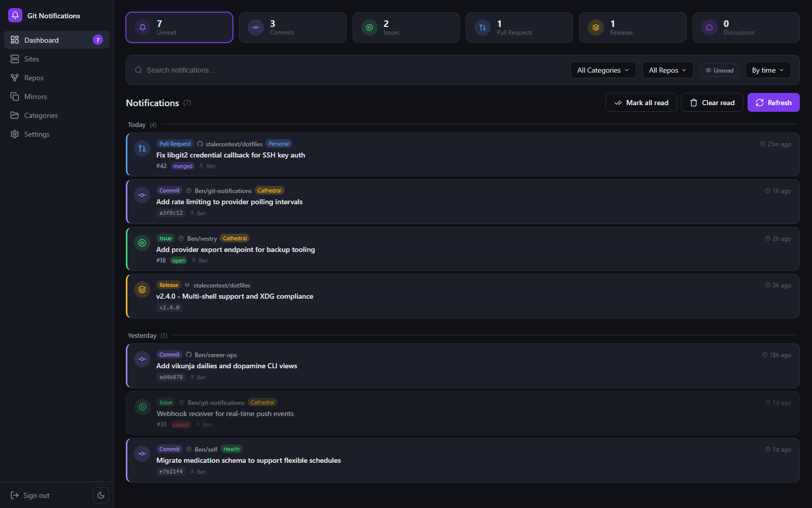Image resolution: width=812 pixels, height=508 pixels.
Task: Click Ben/vestry repository name
Action: [x=202, y=238]
